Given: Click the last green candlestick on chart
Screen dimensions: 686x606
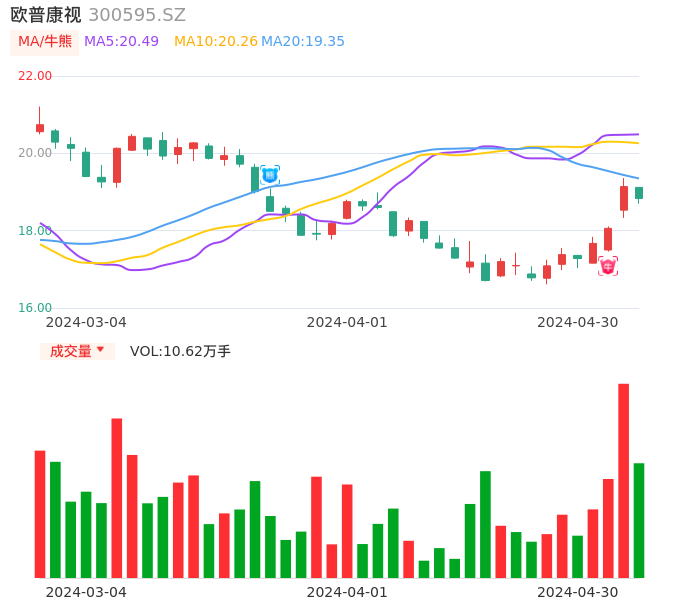Looking at the screenshot, I should [x=639, y=193].
